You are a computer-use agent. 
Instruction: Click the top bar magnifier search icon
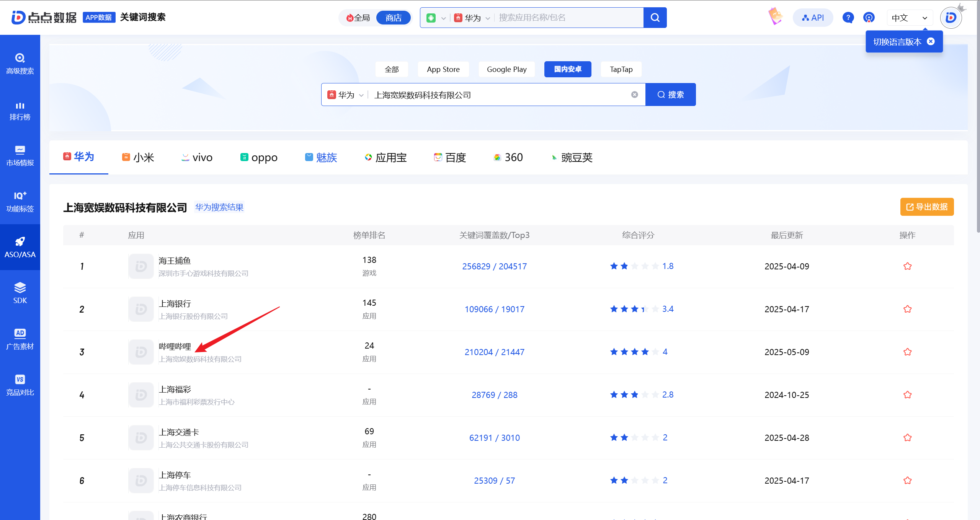point(655,18)
